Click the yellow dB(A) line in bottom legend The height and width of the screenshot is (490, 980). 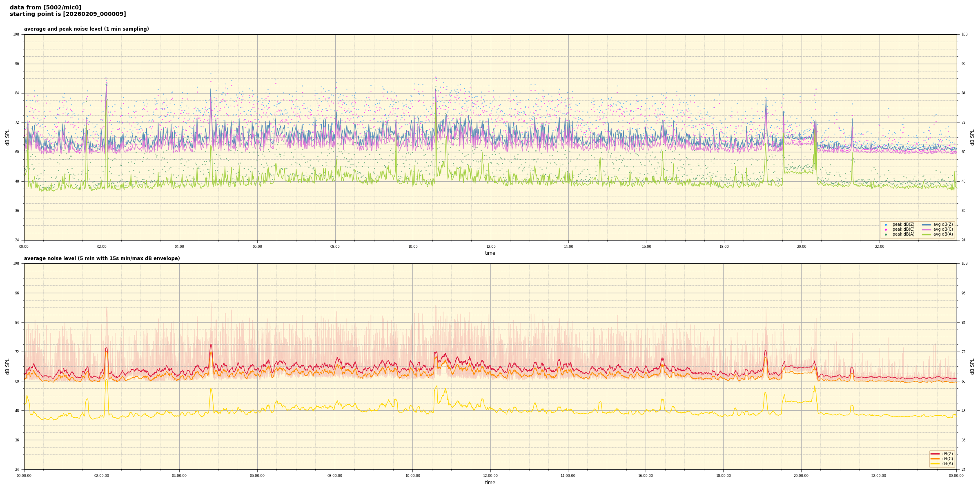[935, 463]
